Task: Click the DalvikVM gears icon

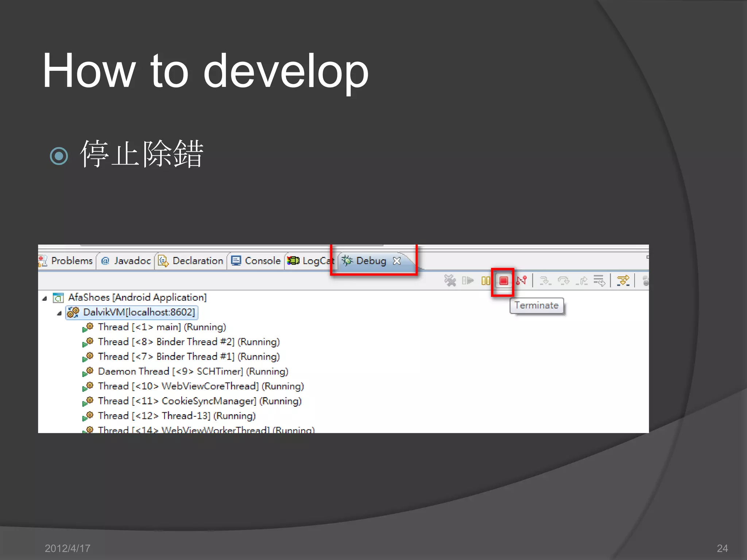Action: pos(73,312)
